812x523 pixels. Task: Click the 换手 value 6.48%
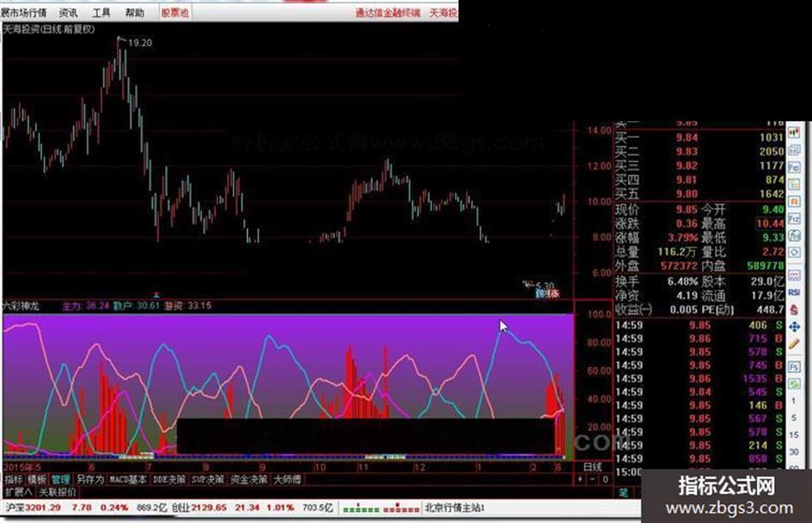682,282
